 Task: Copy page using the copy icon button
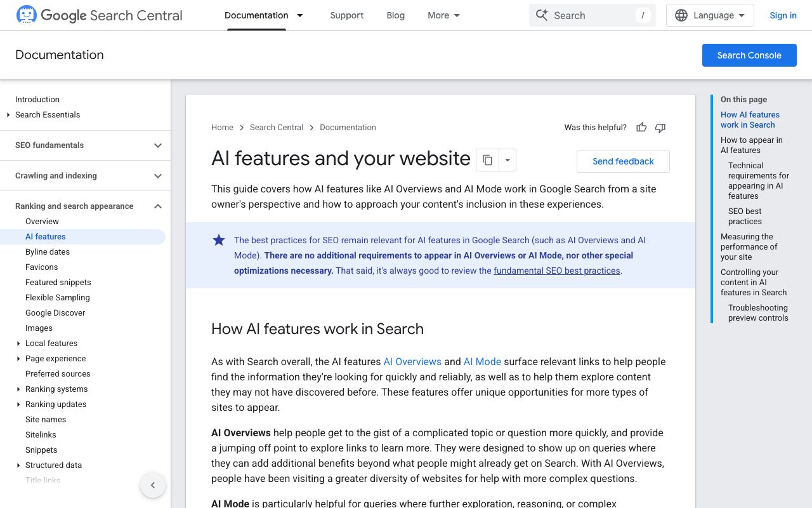[x=487, y=160]
